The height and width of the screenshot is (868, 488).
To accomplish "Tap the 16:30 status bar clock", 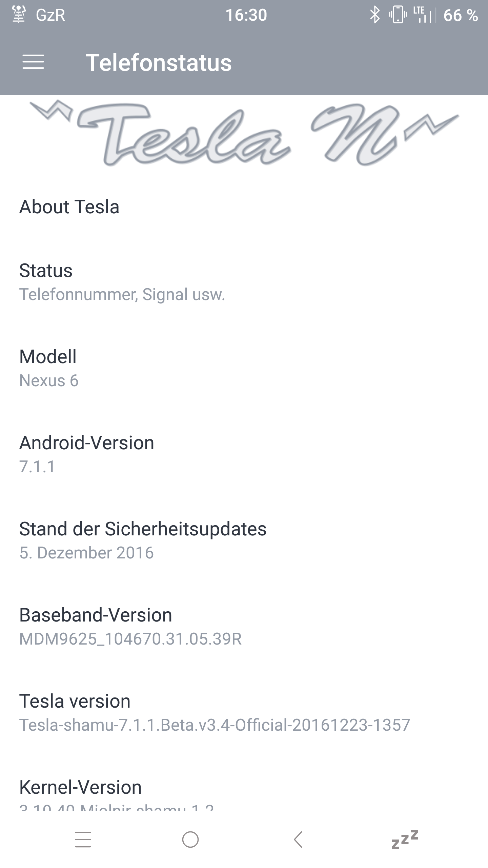I will (246, 15).
